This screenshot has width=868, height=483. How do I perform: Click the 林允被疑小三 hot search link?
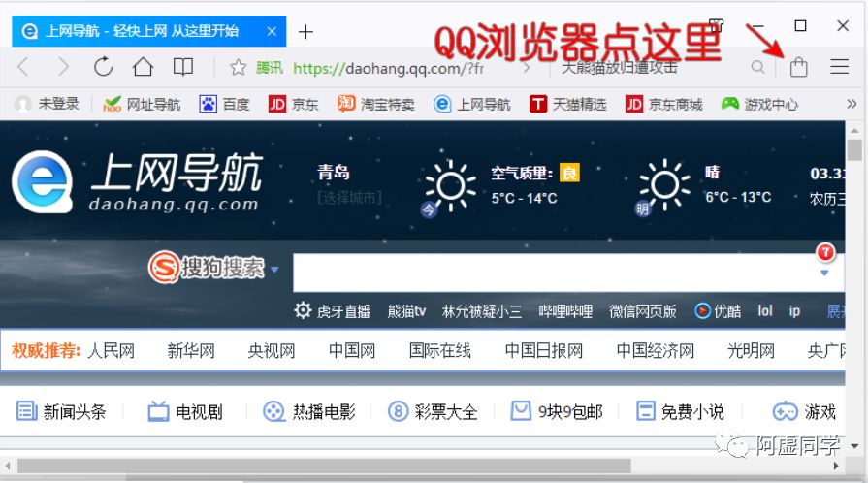482,311
